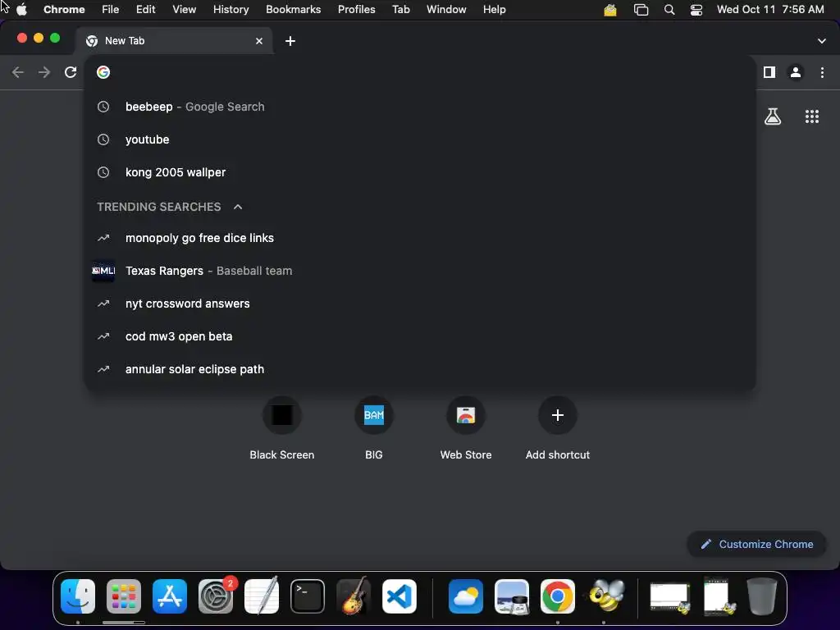Select cod mw3 open beta suggestion

pyautogui.click(x=420, y=336)
